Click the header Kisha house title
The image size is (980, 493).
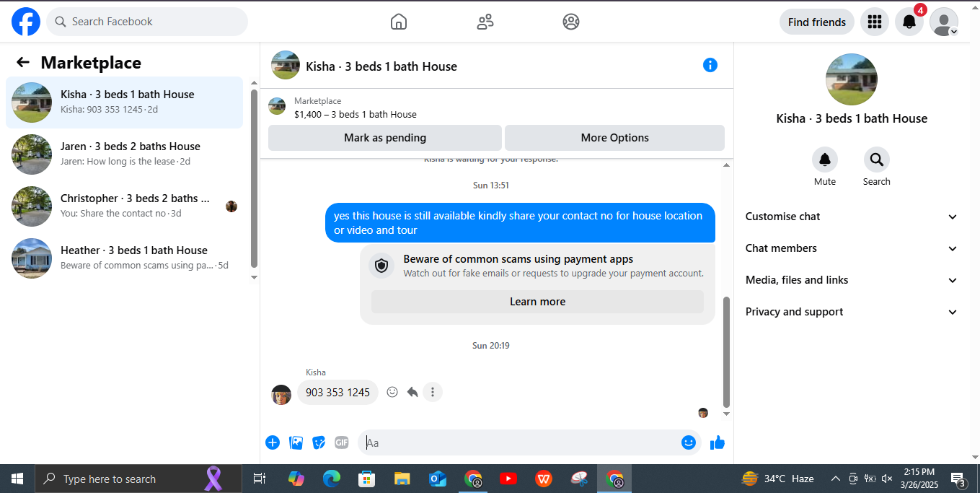(381, 66)
